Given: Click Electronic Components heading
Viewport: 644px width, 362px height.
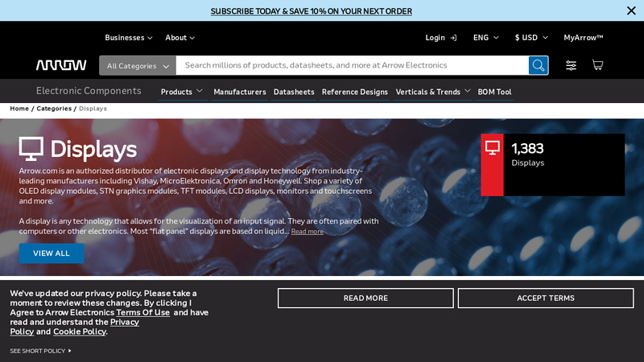Looking at the screenshot, I should pos(89,91).
